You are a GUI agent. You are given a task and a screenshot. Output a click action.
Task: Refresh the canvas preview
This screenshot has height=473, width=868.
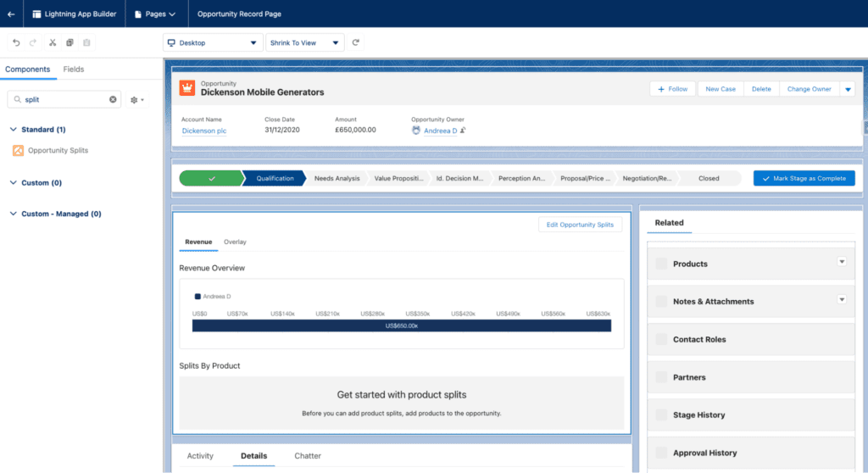pos(356,42)
